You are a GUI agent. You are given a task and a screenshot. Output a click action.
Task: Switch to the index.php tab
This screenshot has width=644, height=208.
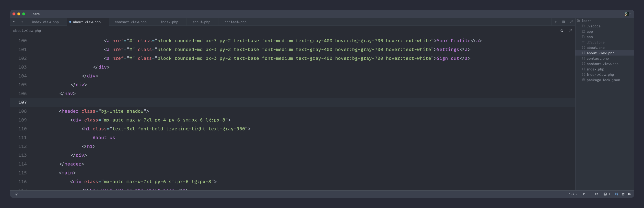point(170,22)
